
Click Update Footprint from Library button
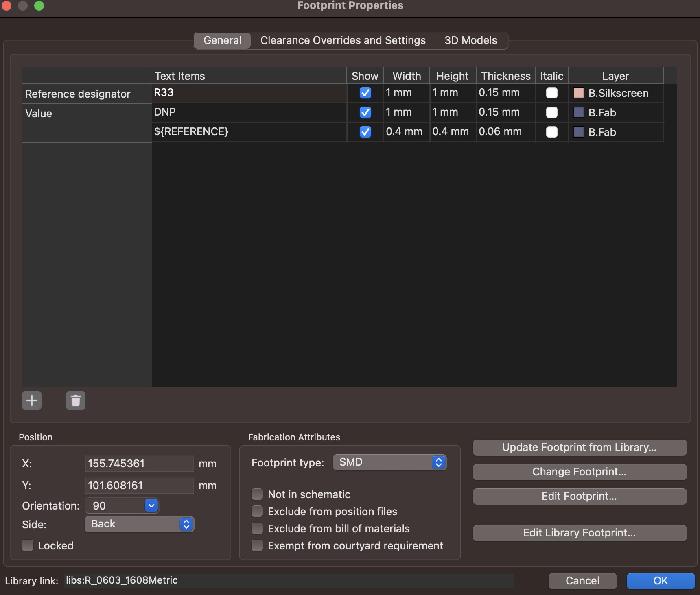coord(580,447)
